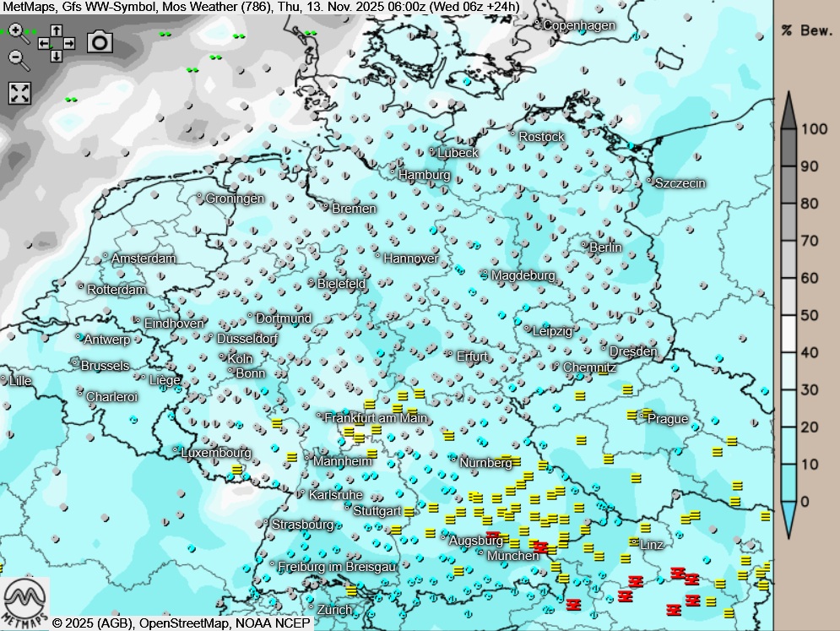Pan the map right with the arrow

click(68, 43)
